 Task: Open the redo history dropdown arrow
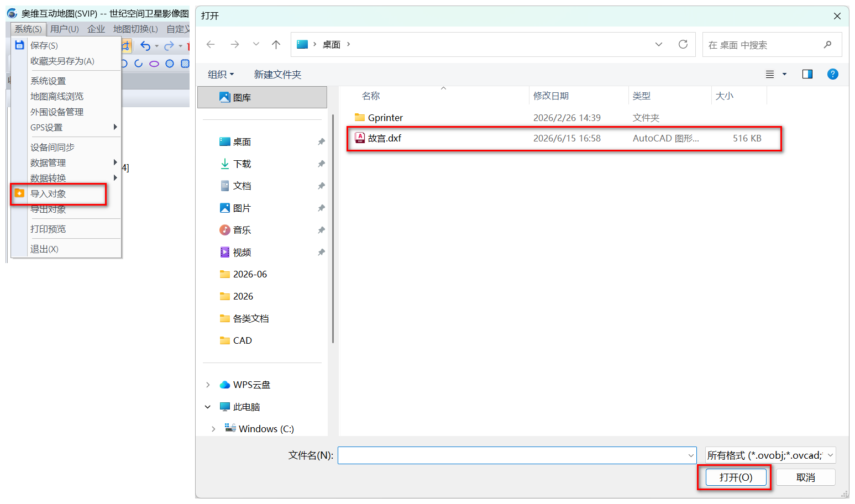click(x=181, y=46)
